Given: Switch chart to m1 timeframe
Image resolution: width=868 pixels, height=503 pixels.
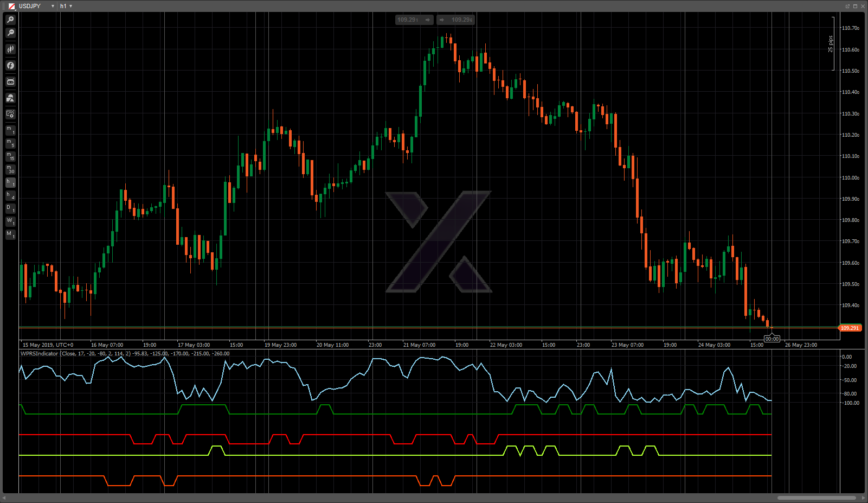Looking at the screenshot, I should [10, 130].
